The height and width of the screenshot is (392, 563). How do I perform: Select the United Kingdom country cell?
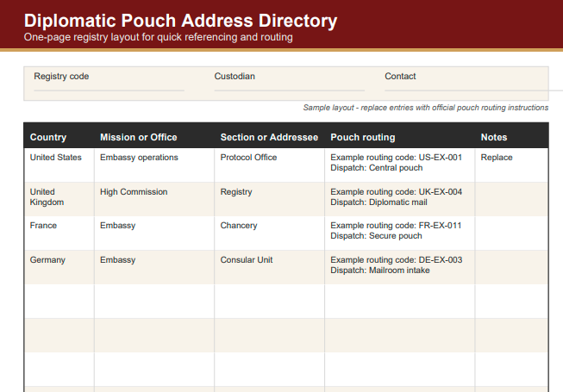coord(59,199)
